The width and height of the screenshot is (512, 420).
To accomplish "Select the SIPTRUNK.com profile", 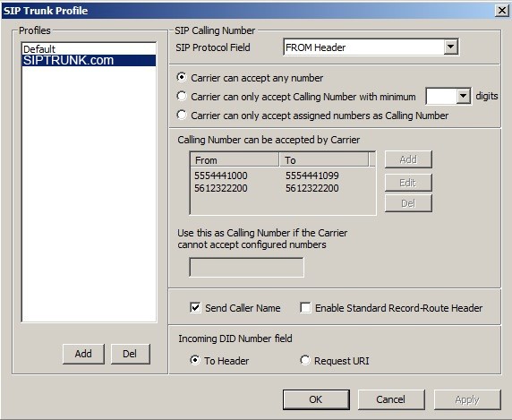I will (x=89, y=60).
